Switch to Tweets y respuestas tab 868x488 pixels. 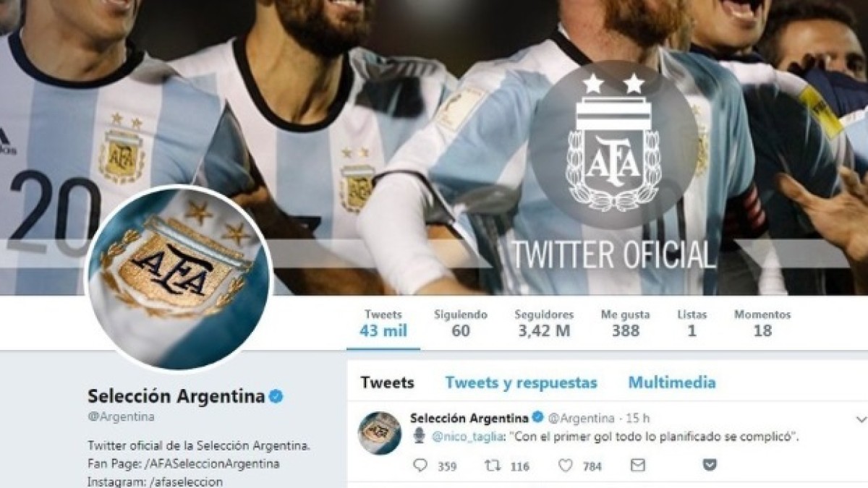[521, 382]
